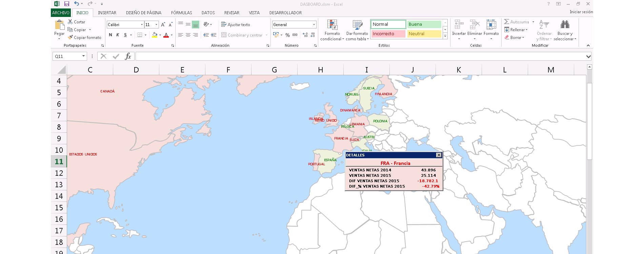Click the Insert Function fx icon

(x=128, y=56)
